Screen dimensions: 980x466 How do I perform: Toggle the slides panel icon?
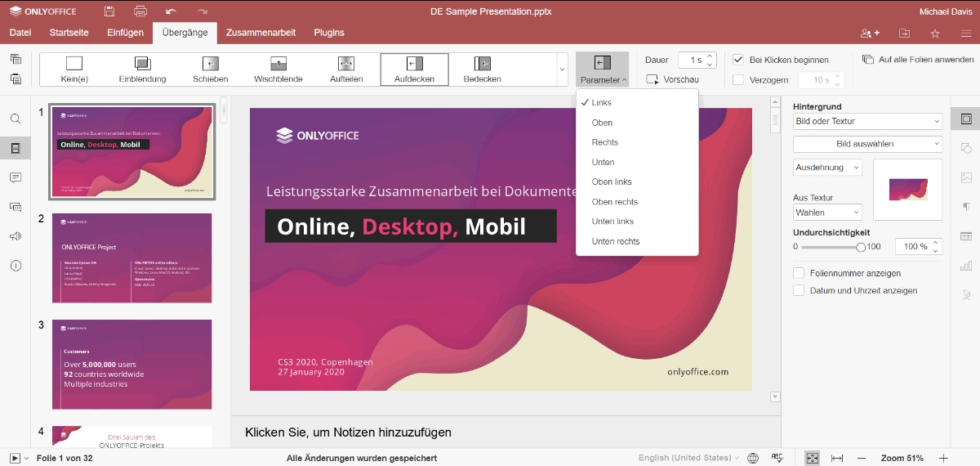pyautogui.click(x=16, y=148)
